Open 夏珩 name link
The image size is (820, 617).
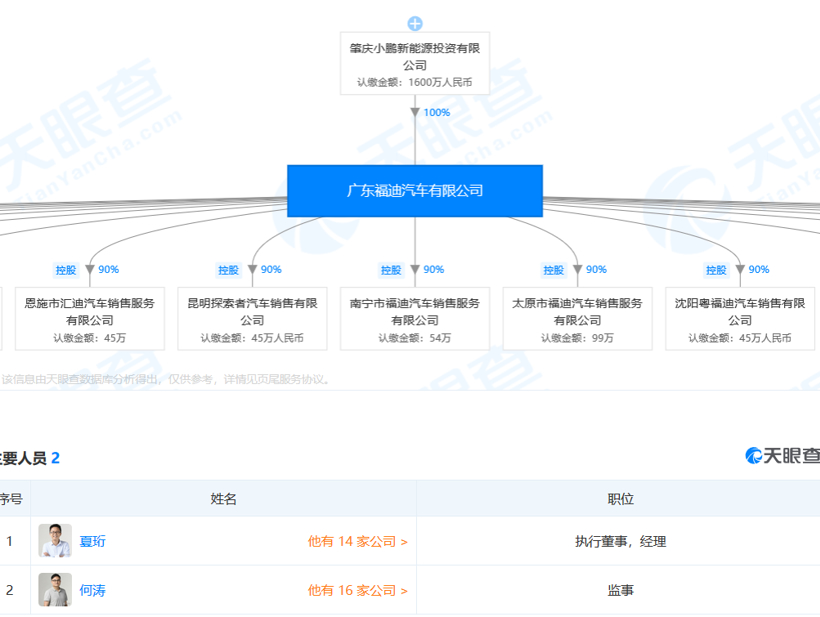tap(92, 541)
